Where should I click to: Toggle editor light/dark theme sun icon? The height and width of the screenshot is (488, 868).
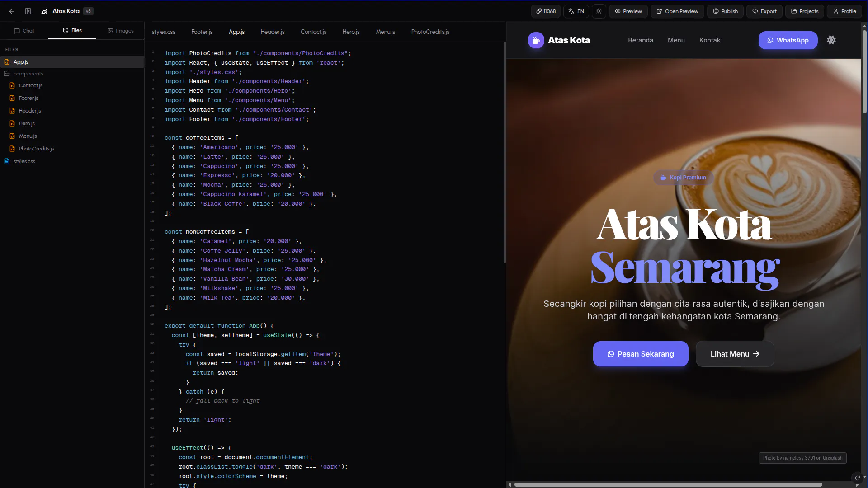click(x=599, y=11)
